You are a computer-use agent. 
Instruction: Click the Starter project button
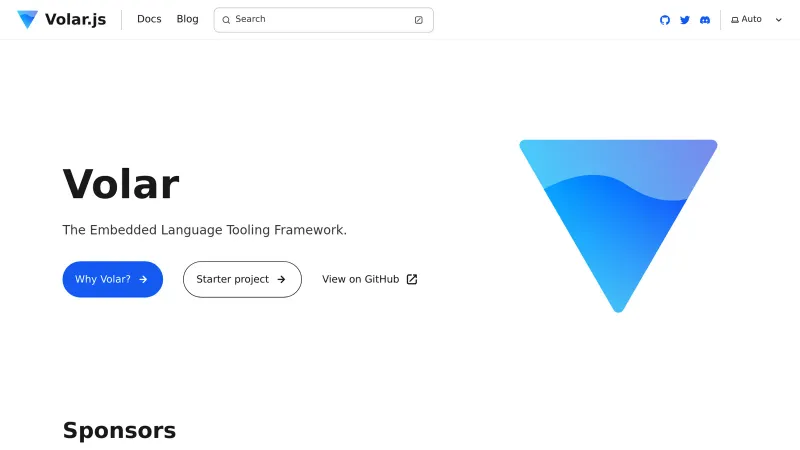pos(241,279)
